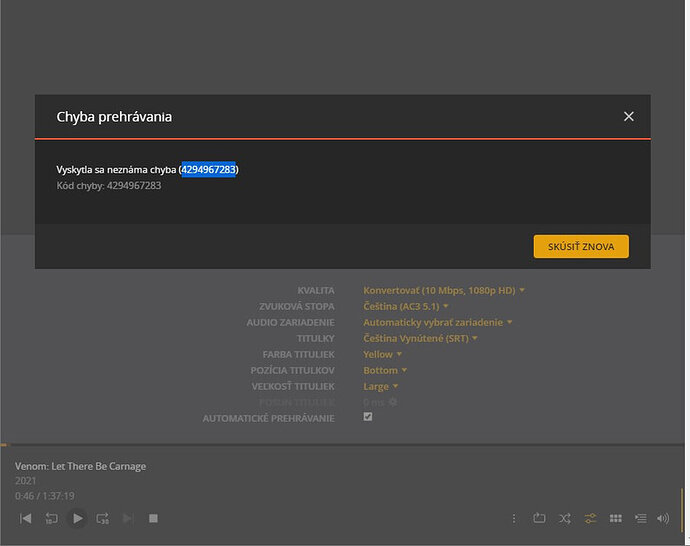Click the skip forward 30 seconds icon
Viewport: 690px width, 546px height.
[x=103, y=518]
